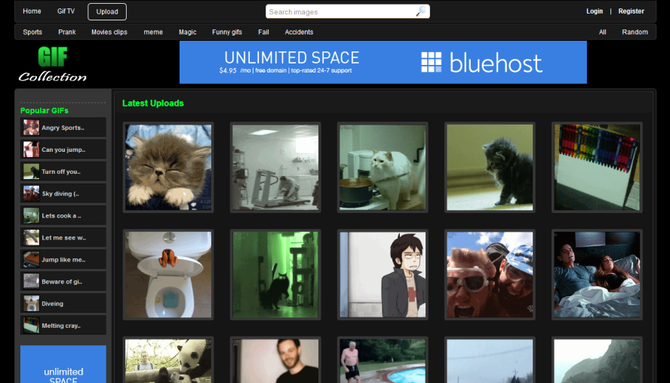Open the Diveing popular gif link

click(x=53, y=304)
